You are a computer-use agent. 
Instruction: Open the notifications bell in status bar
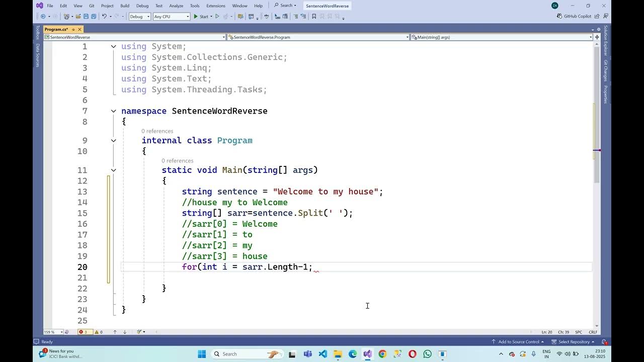click(x=604, y=342)
